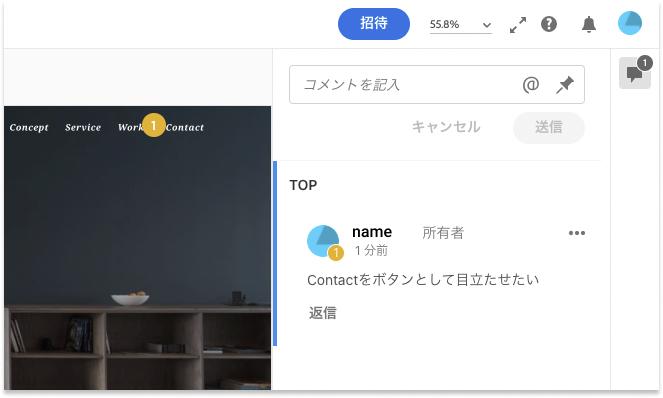Click the blue 招待 invite button
This screenshot has height=398, width=663.
(373, 24)
